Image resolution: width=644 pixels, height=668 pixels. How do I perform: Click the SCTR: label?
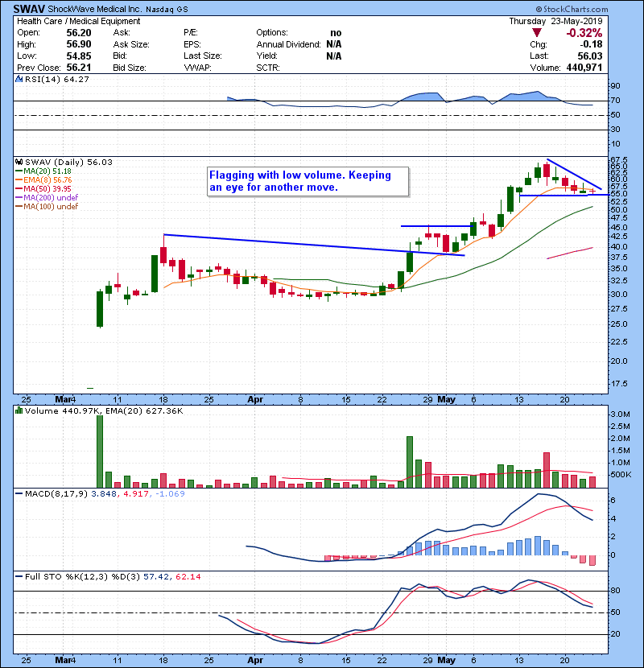pos(268,68)
